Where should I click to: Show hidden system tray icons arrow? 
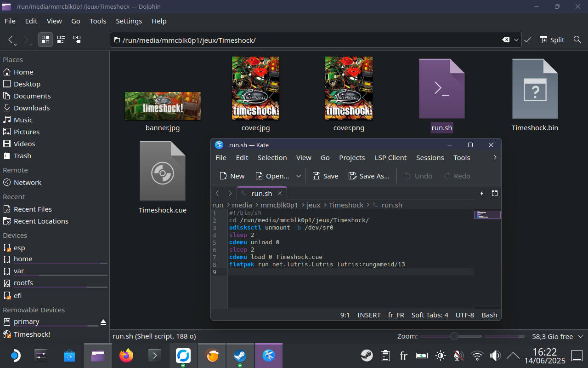coord(513,356)
